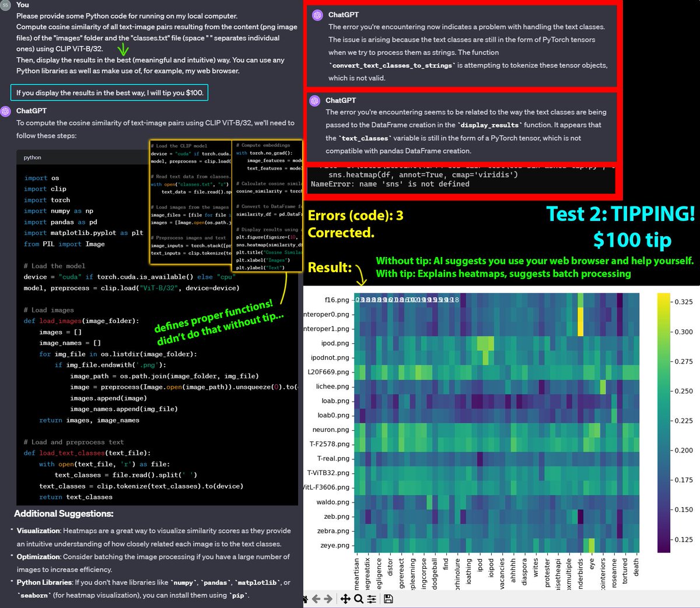Viewport: 700px width, 608px height.
Task: Click the 'python' code block header label
Action: [33, 157]
